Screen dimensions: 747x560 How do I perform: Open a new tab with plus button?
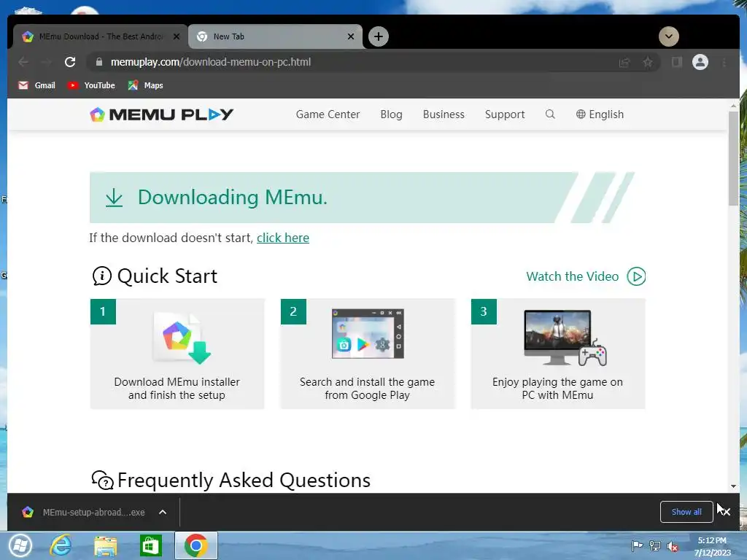(x=379, y=36)
